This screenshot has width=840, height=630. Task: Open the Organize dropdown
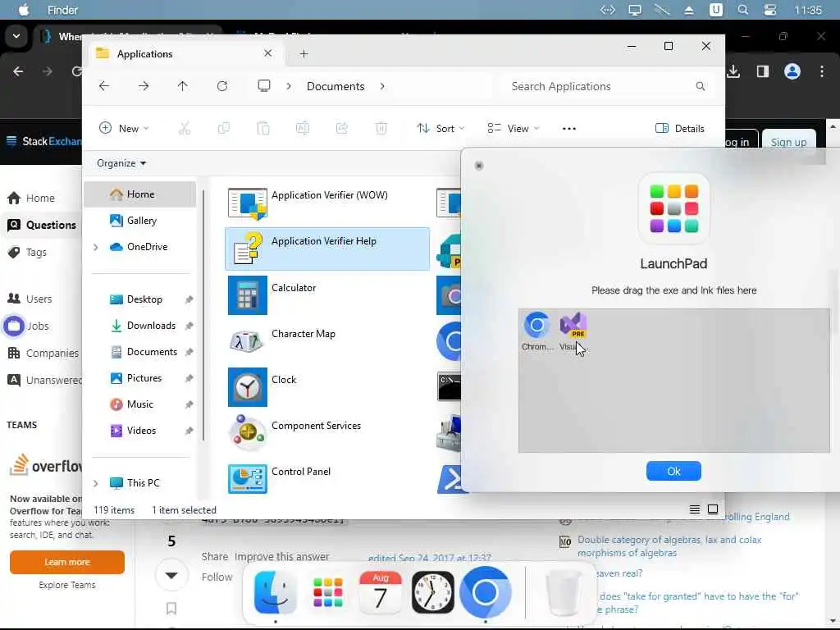pos(121,163)
